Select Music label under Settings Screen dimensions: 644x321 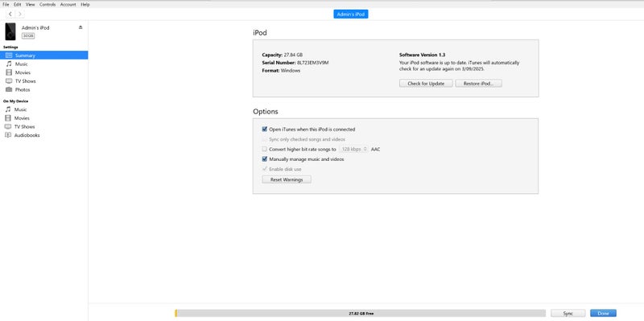coord(22,64)
